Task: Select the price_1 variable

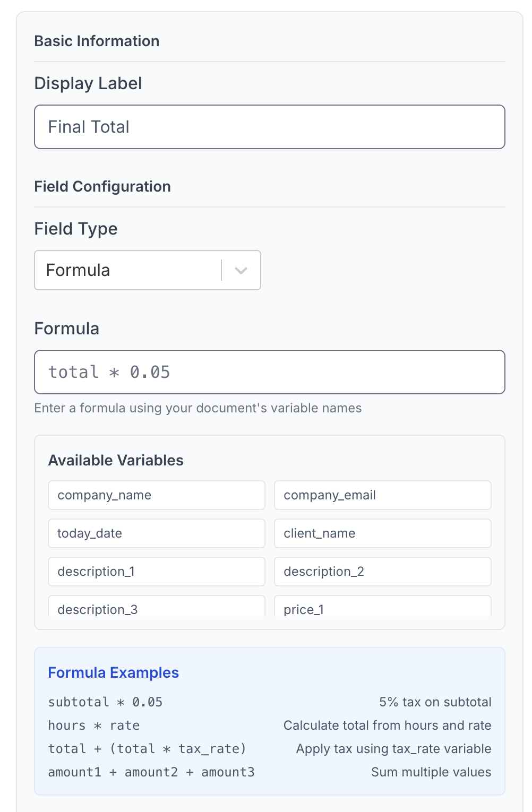Action: point(383,606)
